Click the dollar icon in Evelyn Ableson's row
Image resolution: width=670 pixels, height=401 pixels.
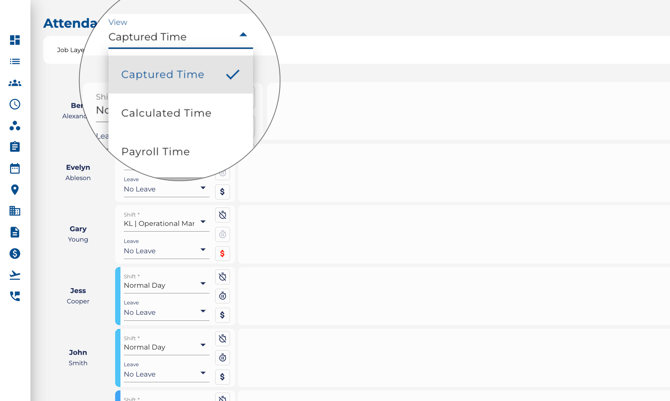point(222,192)
